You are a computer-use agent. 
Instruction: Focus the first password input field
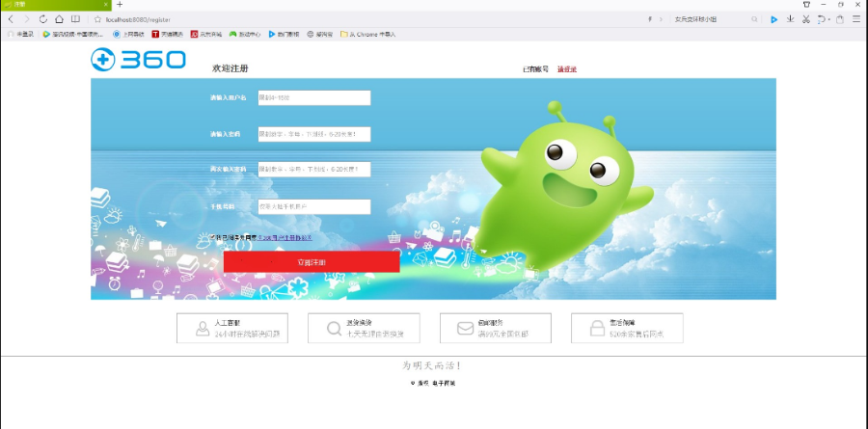(x=314, y=135)
